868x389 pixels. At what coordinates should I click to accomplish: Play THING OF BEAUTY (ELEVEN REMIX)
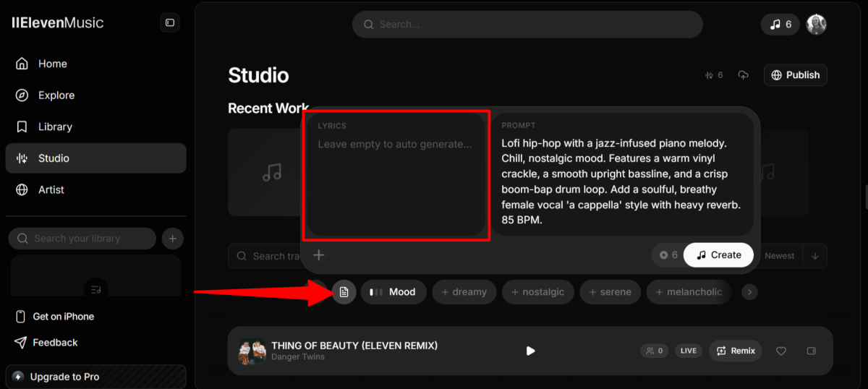[x=530, y=351]
